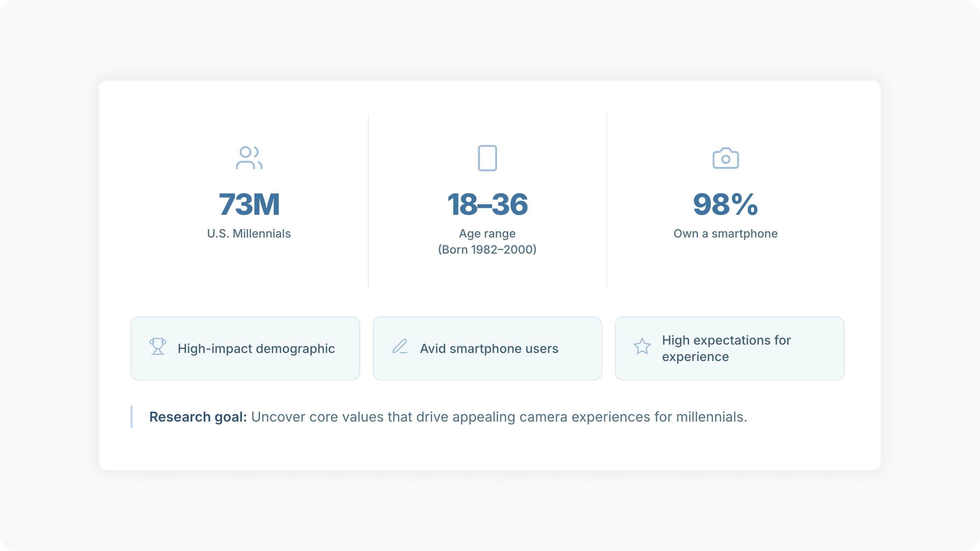
Task: Open the Avid smartphone users card
Action: (487, 348)
